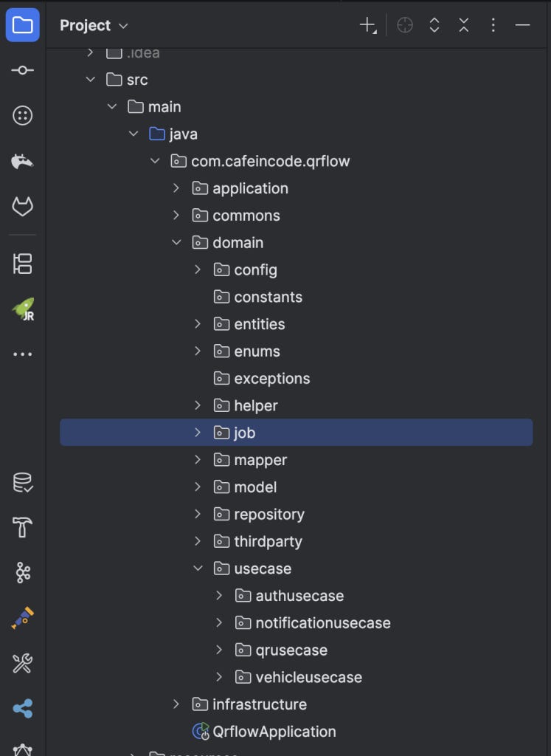
Task: Open the GitLab fox sidebar icon
Action: click(x=22, y=207)
